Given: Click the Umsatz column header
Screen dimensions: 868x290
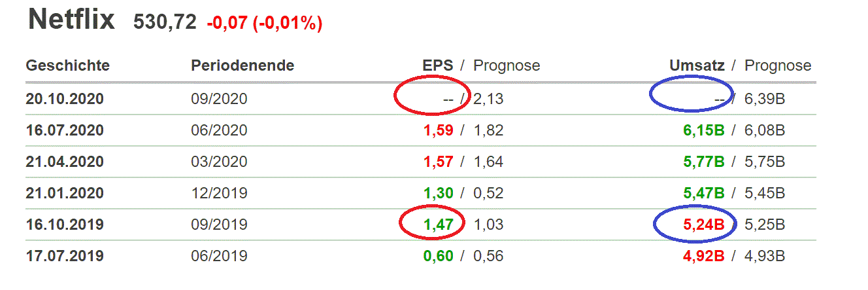Looking at the screenshot, I should [697, 65].
